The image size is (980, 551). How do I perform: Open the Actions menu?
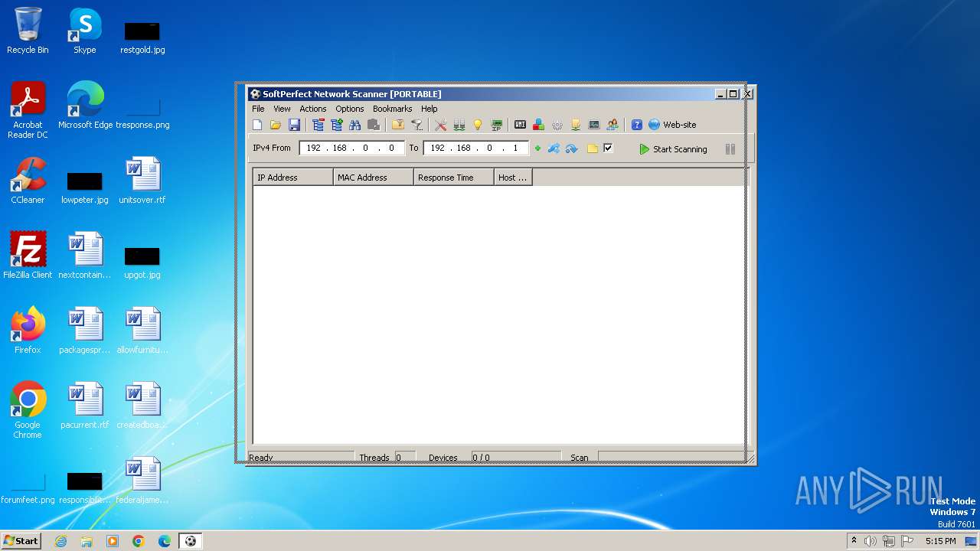pos(313,109)
